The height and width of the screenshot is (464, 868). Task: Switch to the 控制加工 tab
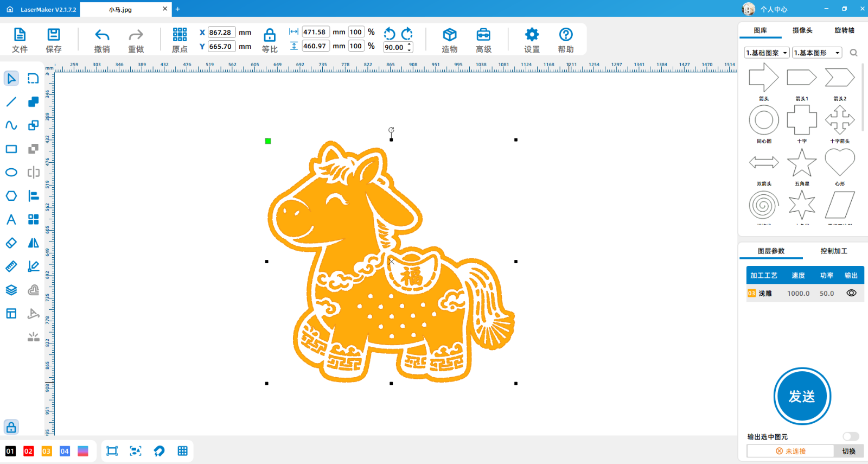(x=833, y=251)
